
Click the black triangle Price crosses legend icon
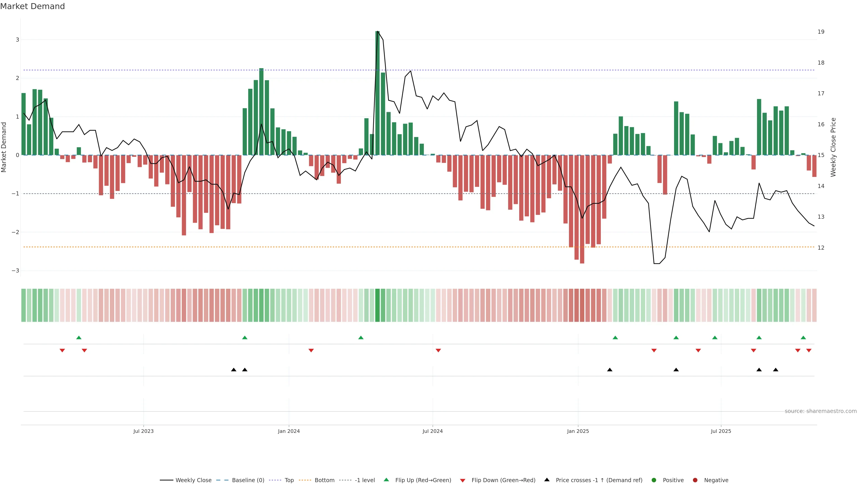(547, 480)
